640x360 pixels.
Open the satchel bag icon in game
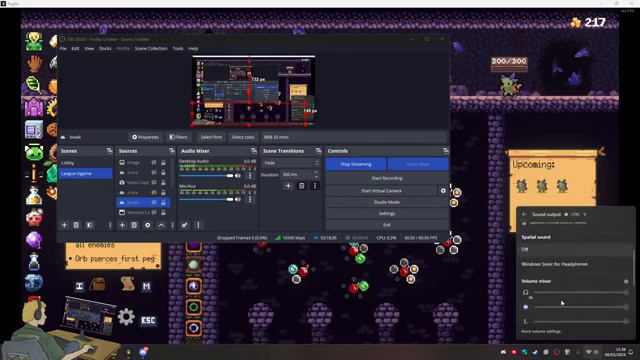click(98, 284)
